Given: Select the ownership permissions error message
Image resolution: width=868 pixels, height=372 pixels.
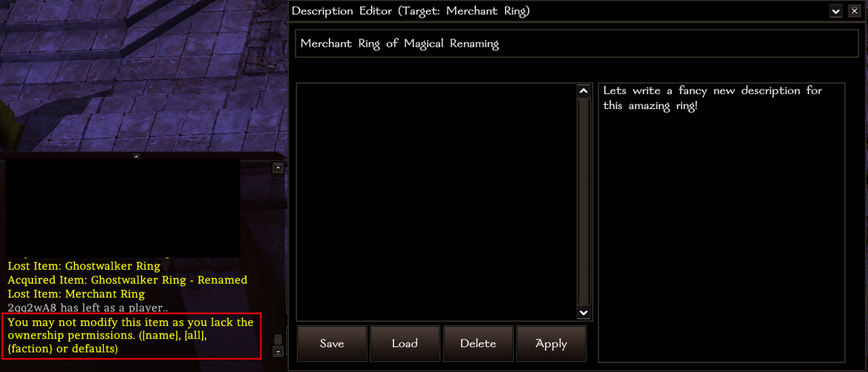Looking at the screenshot, I should (132, 335).
